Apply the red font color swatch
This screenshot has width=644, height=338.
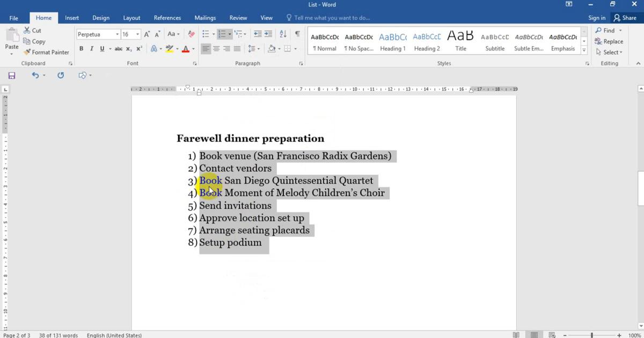(185, 49)
